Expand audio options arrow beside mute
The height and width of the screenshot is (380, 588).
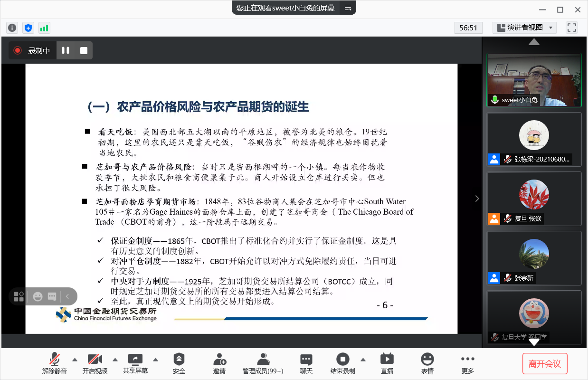tap(75, 359)
